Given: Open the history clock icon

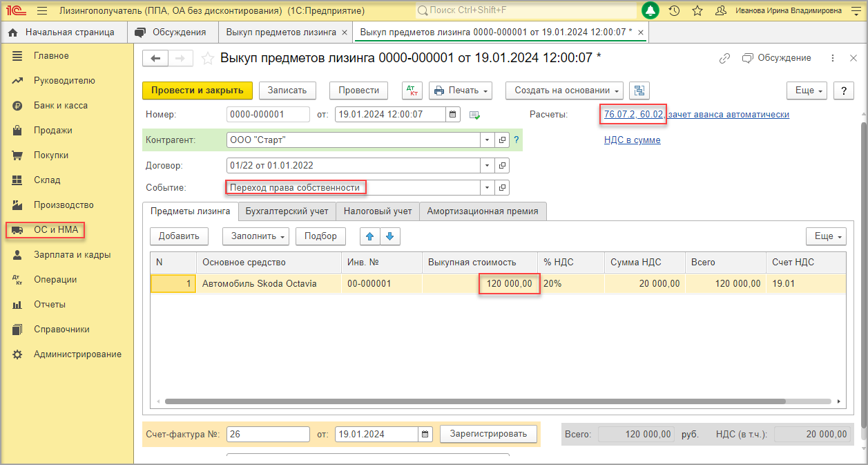Looking at the screenshot, I should (674, 10).
